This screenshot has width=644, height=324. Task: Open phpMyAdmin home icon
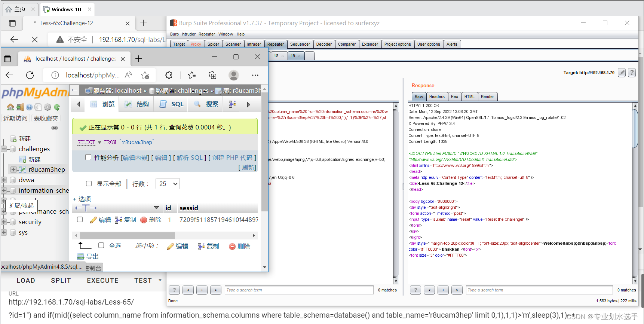point(10,107)
